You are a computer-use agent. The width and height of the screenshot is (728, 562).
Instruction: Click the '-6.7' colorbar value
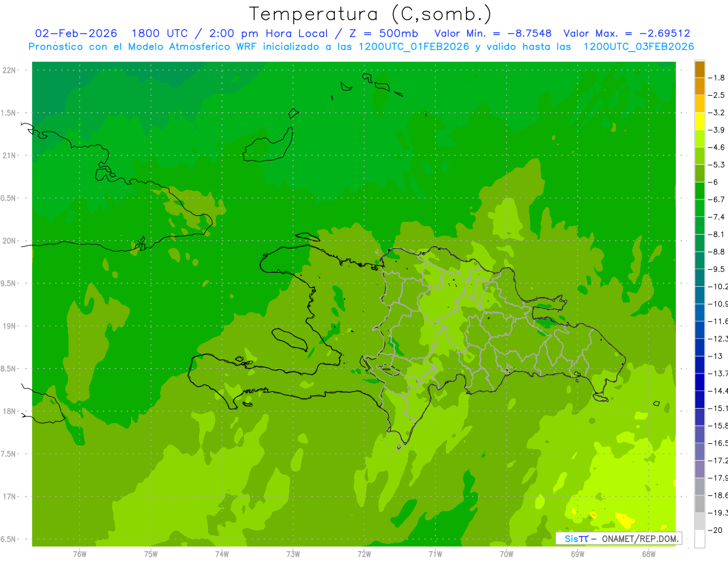[x=716, y=199]
